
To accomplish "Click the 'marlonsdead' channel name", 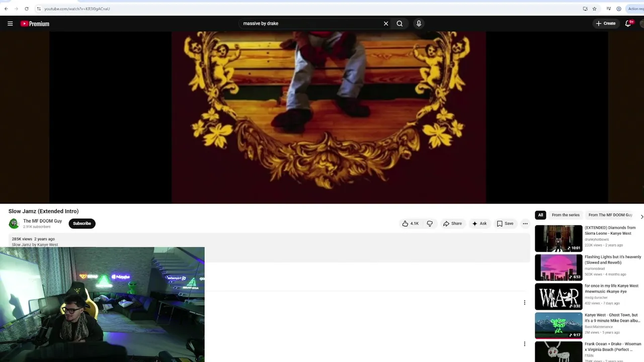I will coord(595,269).
